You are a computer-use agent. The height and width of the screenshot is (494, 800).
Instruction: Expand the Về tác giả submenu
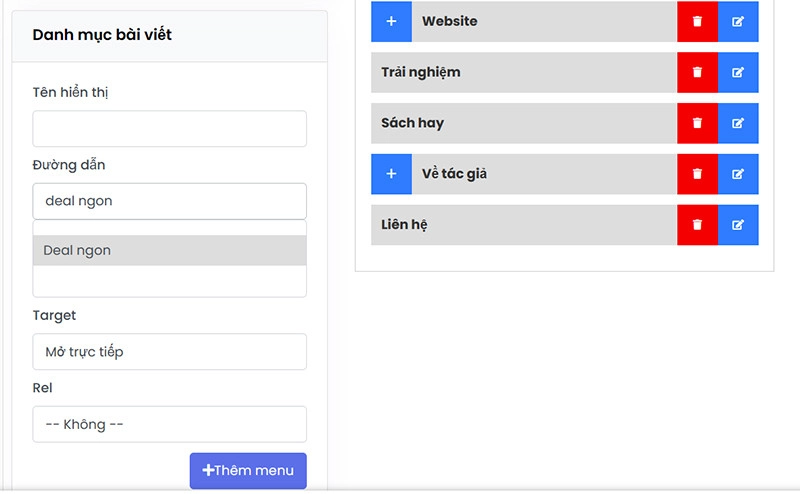tap(391, 174)
